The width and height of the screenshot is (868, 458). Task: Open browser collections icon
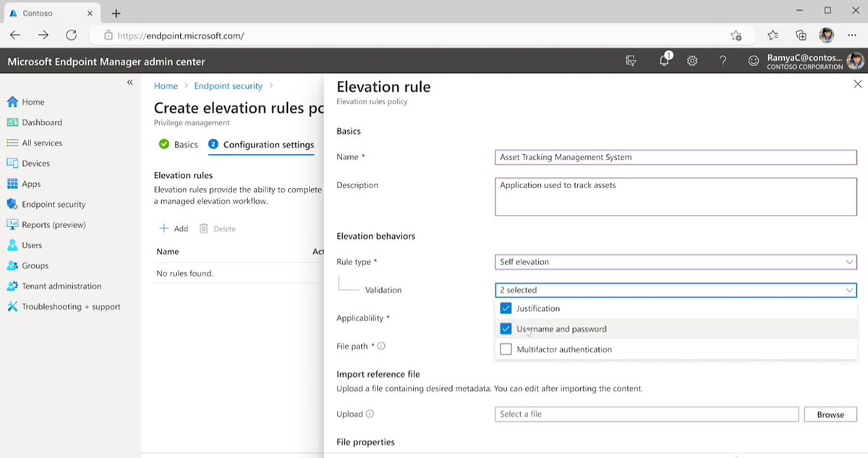click(801, 35)
